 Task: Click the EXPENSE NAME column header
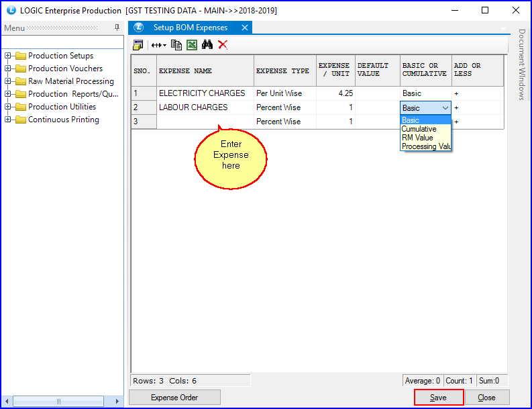[x=205, y=71]
